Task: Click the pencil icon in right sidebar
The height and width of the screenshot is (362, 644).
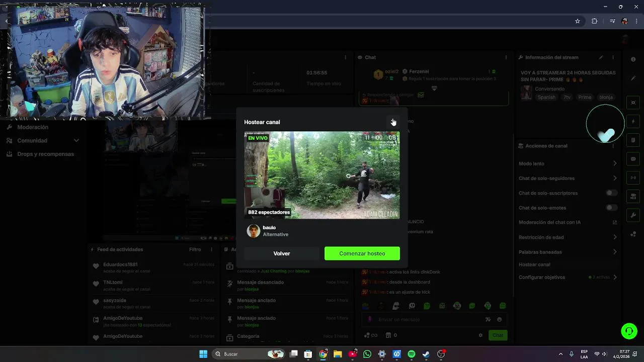Action: (633, 78)
